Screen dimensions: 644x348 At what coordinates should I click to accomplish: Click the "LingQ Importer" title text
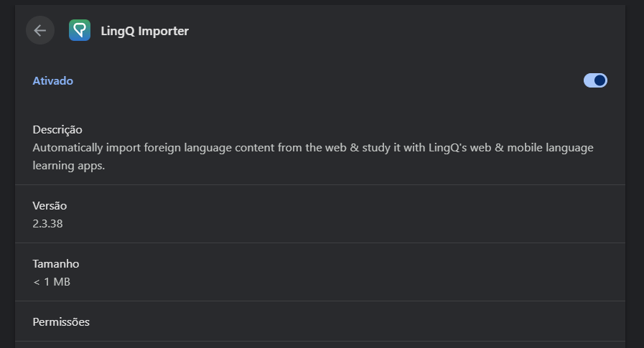coord(144,31)
